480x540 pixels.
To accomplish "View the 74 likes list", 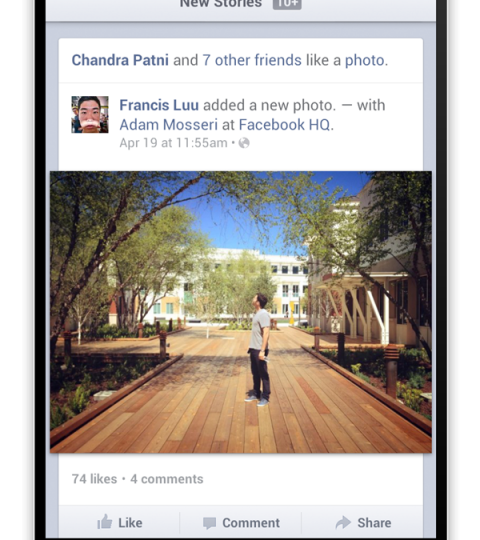I will coord(94,479).
